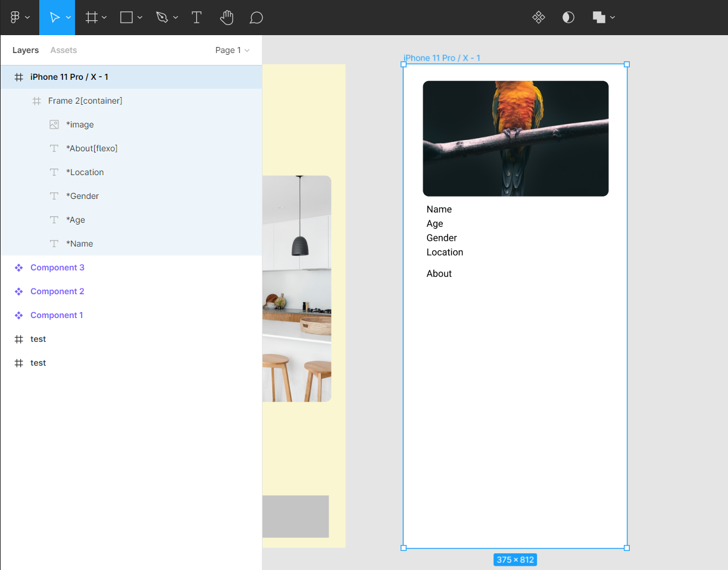Select the Component 3 layer

(x=131, y=267)
